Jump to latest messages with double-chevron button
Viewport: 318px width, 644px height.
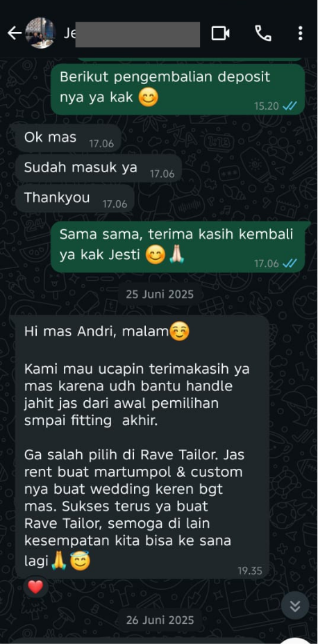click(x=295, y=606)
